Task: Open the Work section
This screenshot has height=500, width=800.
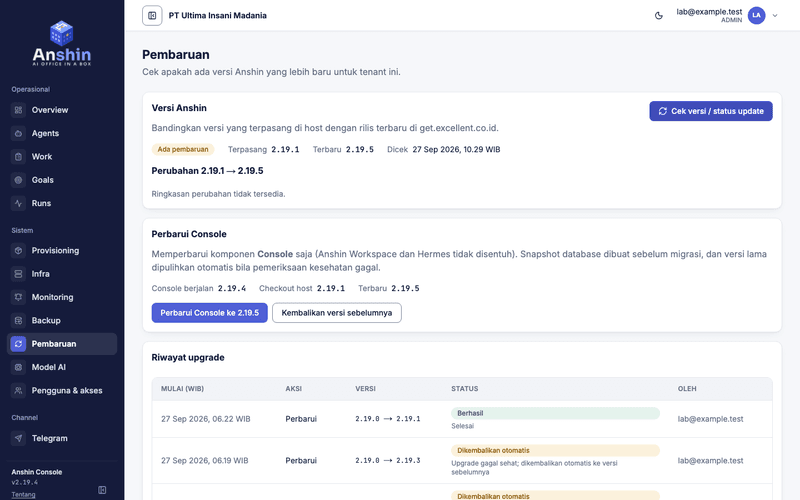Action: (62, 157)
